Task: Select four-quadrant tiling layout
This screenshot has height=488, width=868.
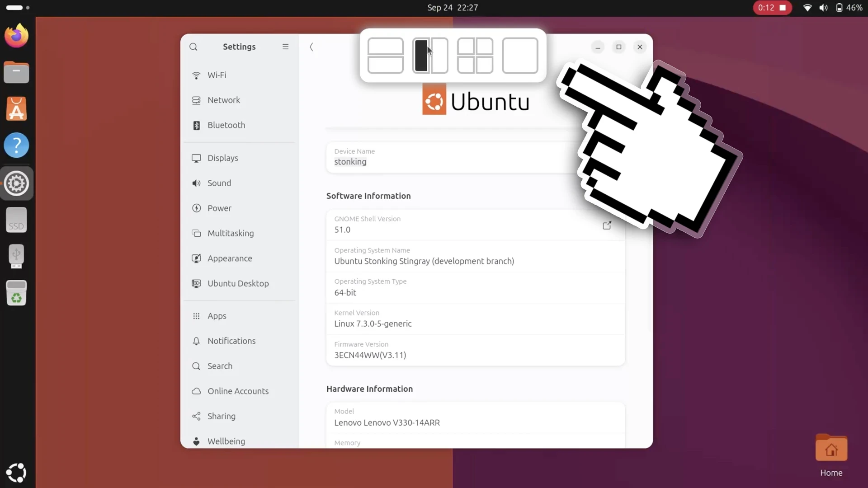Action: 475,56
